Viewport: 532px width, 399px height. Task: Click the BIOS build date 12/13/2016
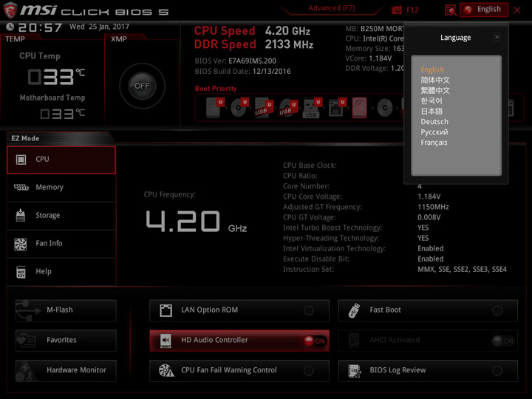(271, 71)
